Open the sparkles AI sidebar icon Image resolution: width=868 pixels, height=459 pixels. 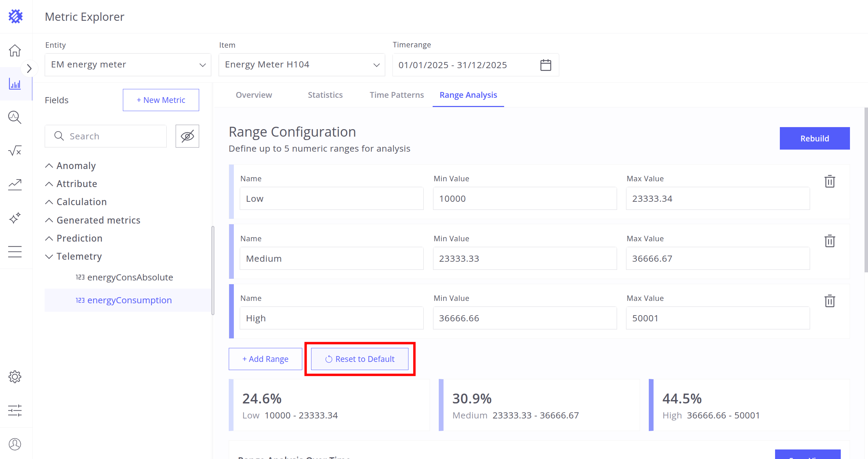(x=15, y=218)
